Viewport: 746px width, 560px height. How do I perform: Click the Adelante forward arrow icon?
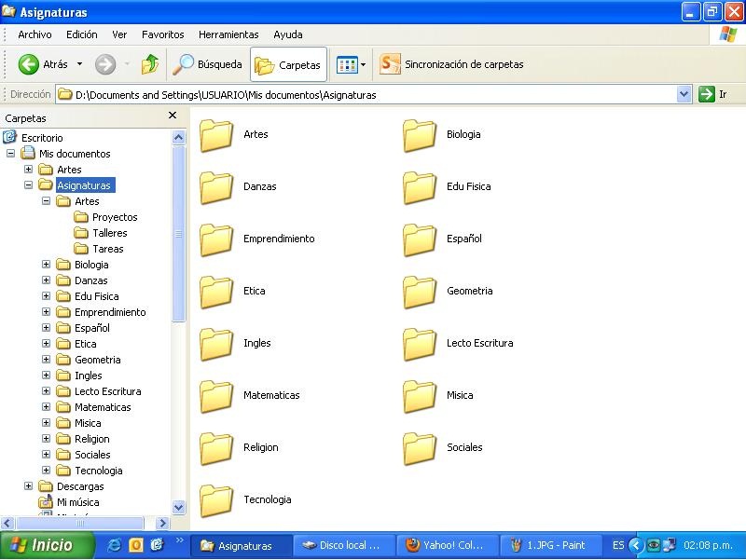tap(105, 64)
